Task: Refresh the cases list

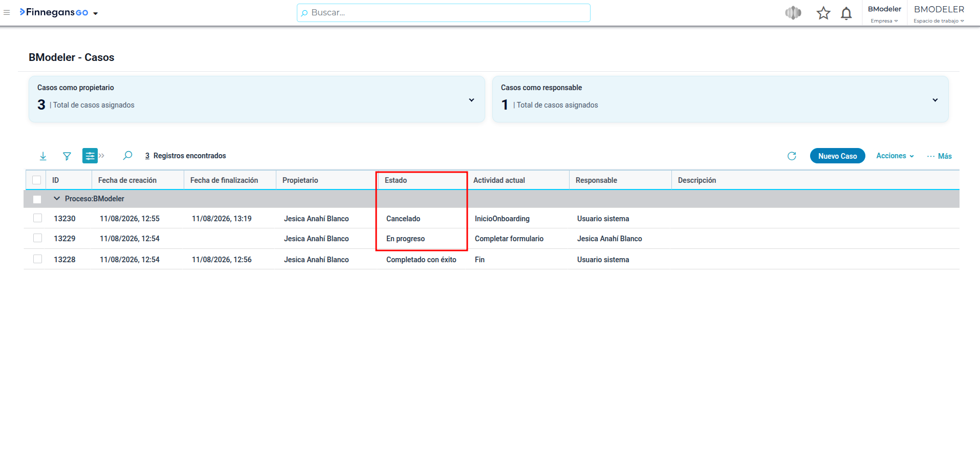Action: (x=792, y=156)
